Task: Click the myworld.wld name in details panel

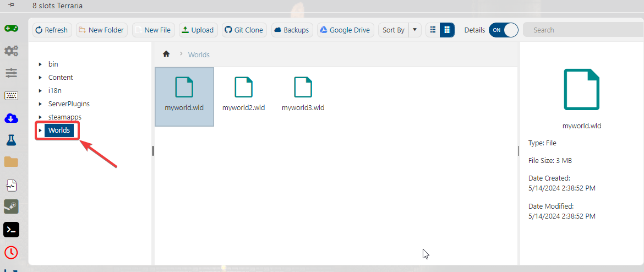Action: point(582,126)
